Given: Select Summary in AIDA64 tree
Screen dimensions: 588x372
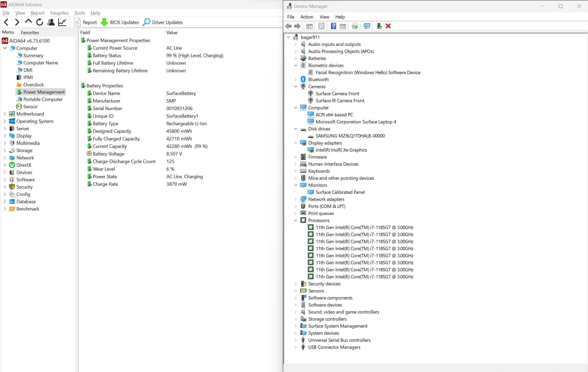Looking at the screenshot, I should coord(33,55).
